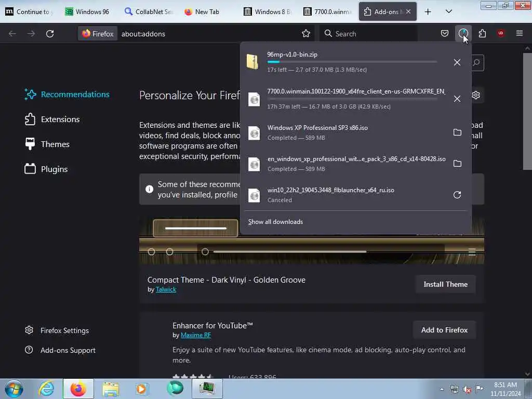
Task: Switch to the Continue to tab
Action: pos(29,11)
